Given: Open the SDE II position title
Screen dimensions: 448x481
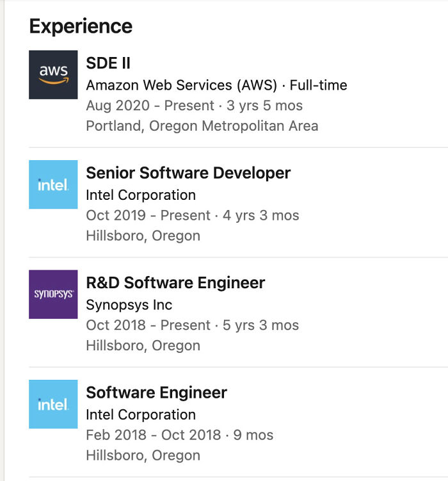Looking at the screenshot, I should (x=108, y=63).
